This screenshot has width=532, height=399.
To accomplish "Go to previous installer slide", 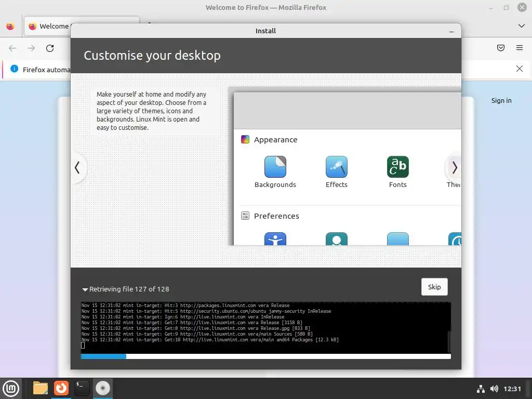I will point(77,168).
